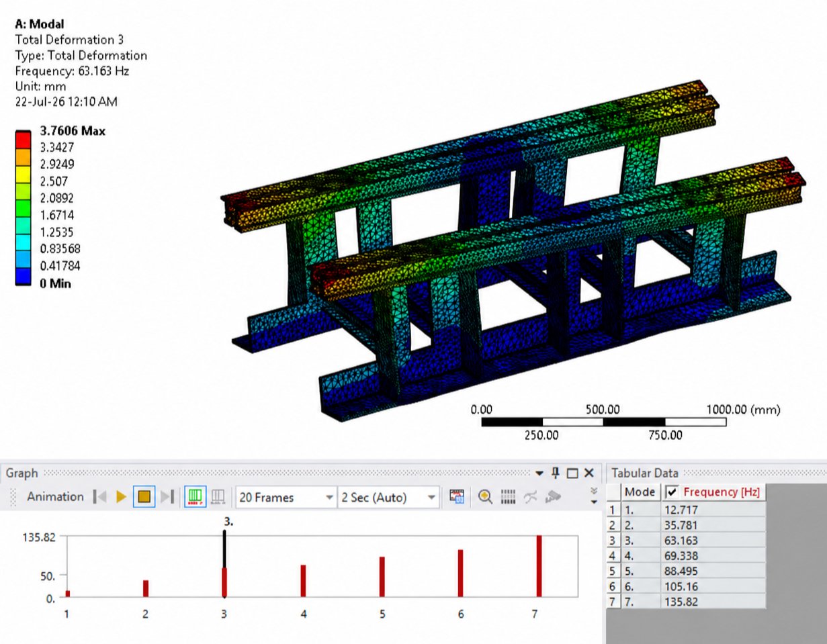Click mode 5 bar in graph
This screenshot has width=827, height=644.
click(382, 577)
